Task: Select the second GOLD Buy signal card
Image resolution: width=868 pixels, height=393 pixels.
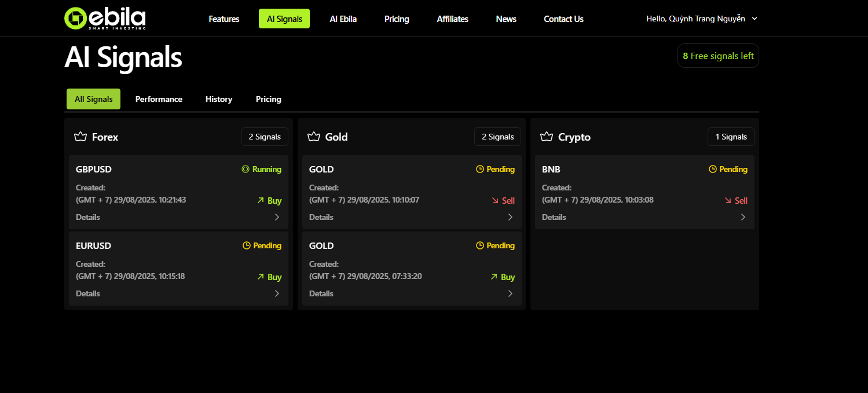Action: pos(411,269)
